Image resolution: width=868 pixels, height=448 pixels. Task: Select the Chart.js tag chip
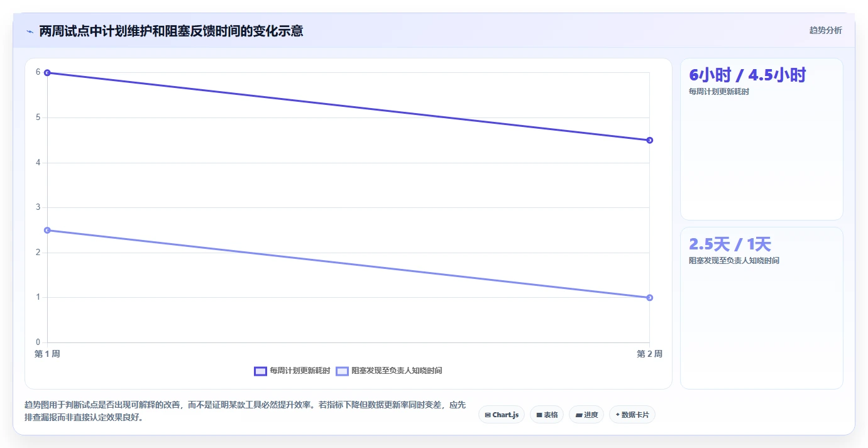coord(502,415)
